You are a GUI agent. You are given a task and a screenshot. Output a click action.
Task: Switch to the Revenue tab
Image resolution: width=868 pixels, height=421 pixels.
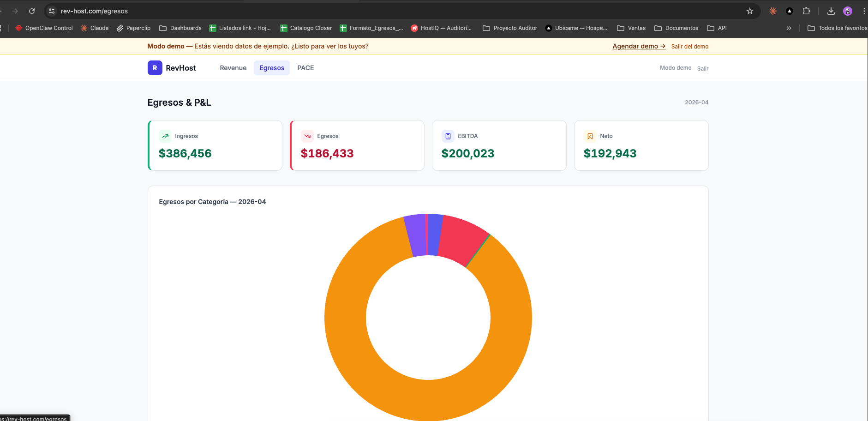pyautogui.click(x=233, y=68)
